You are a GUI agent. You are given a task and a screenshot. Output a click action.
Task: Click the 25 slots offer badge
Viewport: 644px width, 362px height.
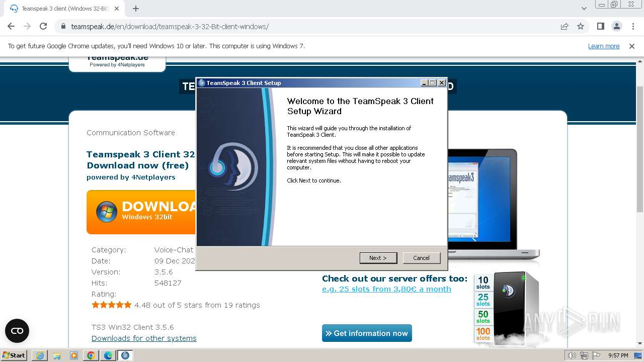click(x=483, y=300)
